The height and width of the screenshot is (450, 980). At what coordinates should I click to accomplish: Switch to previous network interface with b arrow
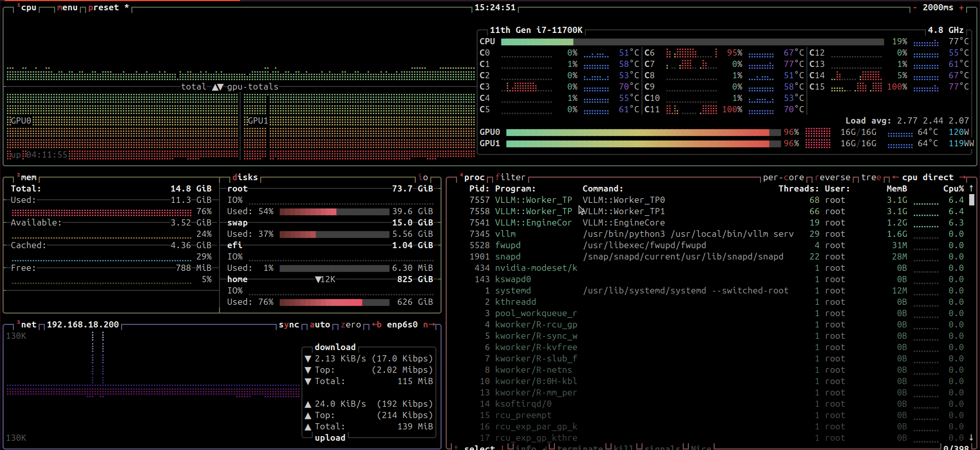(377, 325)
